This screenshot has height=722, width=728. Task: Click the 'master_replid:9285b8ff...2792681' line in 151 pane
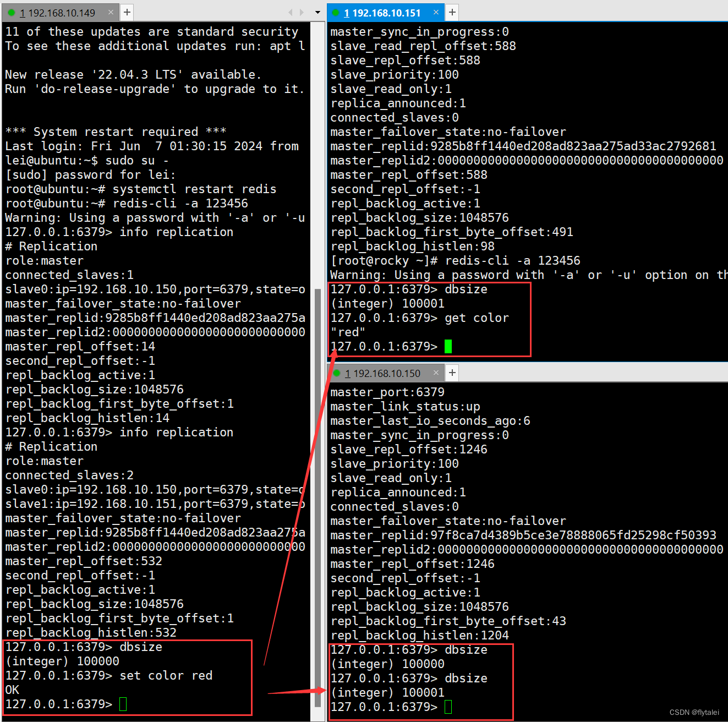[x=523, y=146]
